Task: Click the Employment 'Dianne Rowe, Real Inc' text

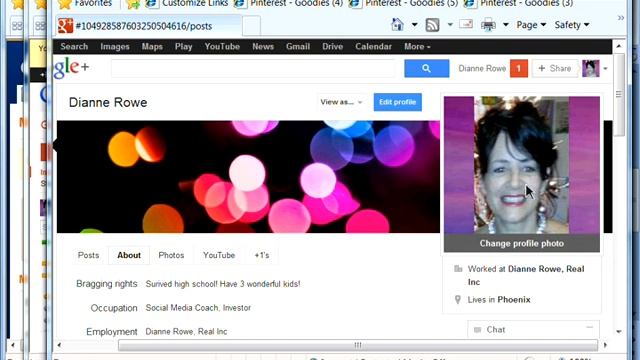Action: click(186, 331)
